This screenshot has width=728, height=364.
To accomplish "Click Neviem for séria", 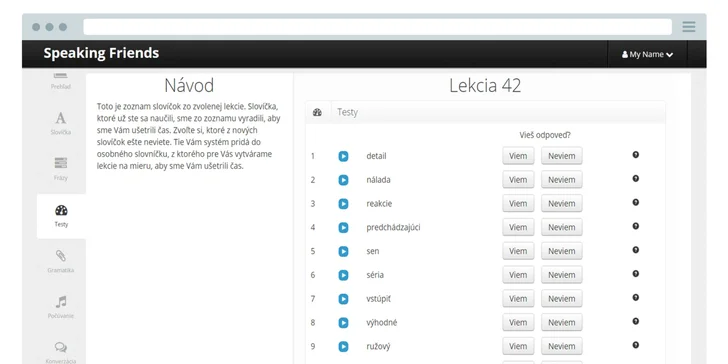I will 561,275.
